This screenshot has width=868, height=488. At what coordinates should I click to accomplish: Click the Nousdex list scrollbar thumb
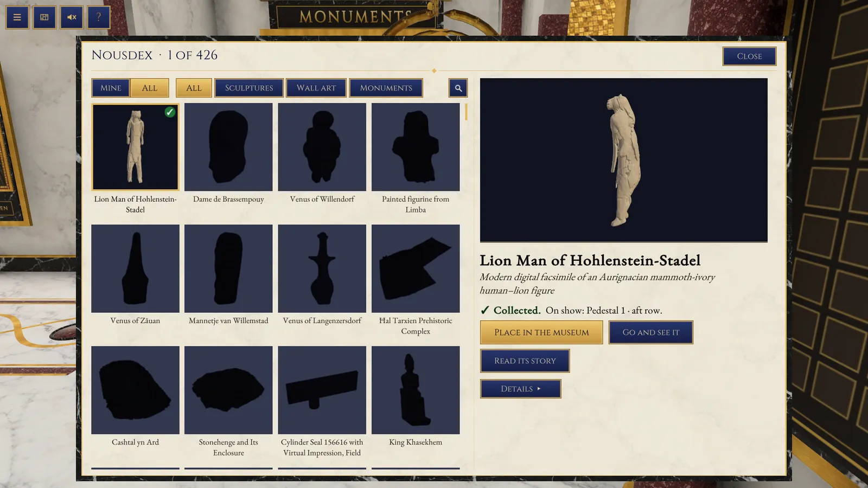(x=466, y=112)
